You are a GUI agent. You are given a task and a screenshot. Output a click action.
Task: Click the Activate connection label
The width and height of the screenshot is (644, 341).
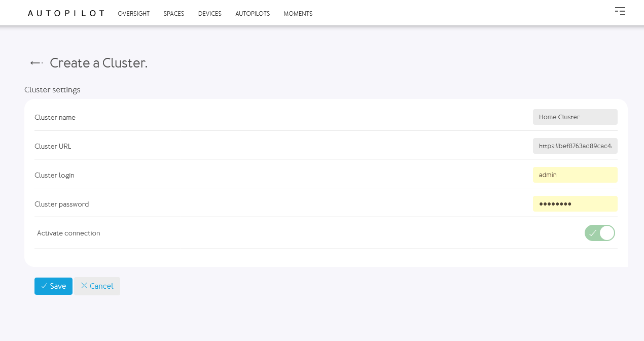point(68,233)
